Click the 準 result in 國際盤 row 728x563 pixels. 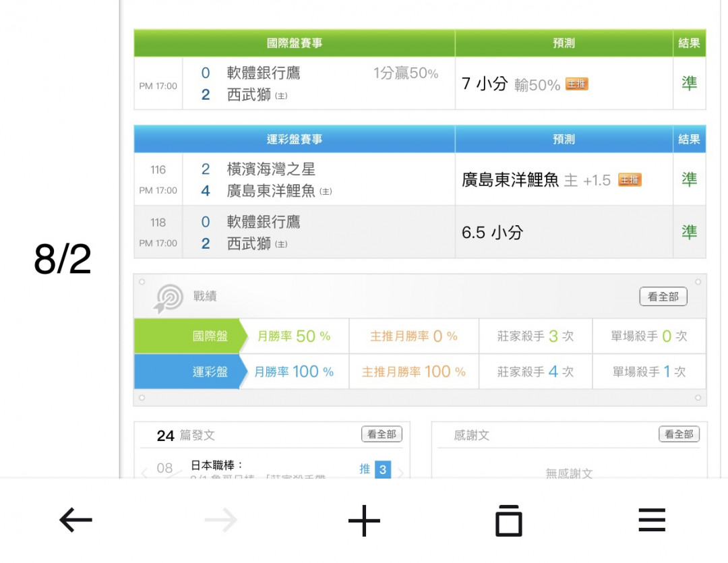[690, 84]
